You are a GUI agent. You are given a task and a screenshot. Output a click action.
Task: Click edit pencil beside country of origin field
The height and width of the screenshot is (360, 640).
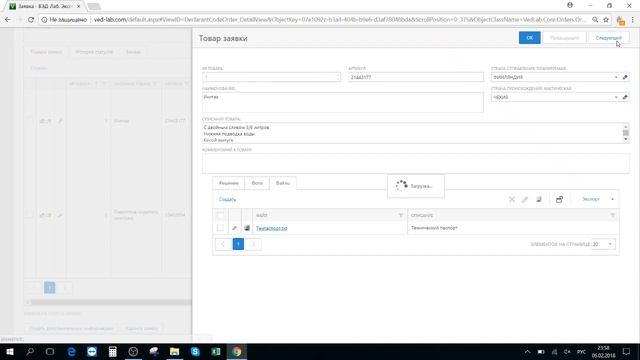(x=625, y=97)
